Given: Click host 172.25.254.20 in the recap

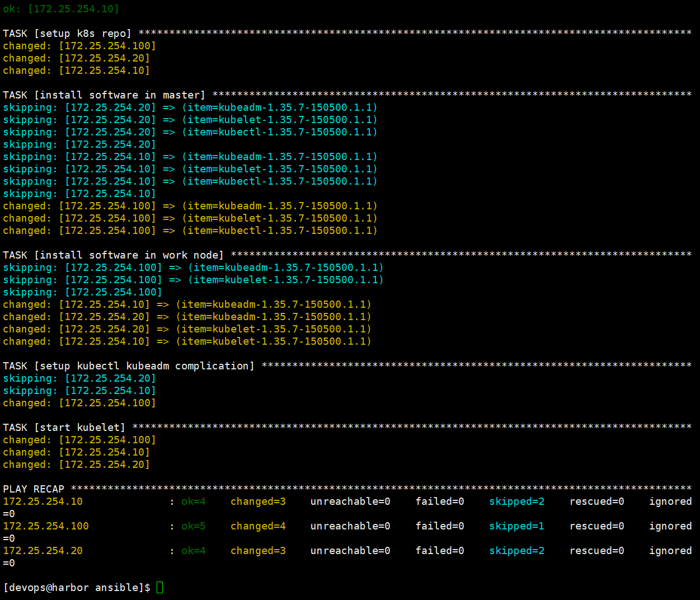Looking at the screenshot, I should [x=43, y=551].
